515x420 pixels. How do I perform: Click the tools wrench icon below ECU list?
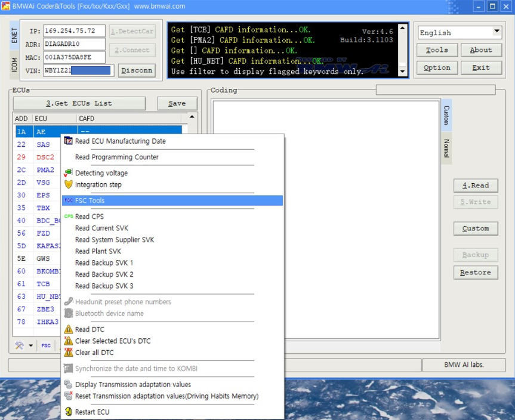coord(19,345)
